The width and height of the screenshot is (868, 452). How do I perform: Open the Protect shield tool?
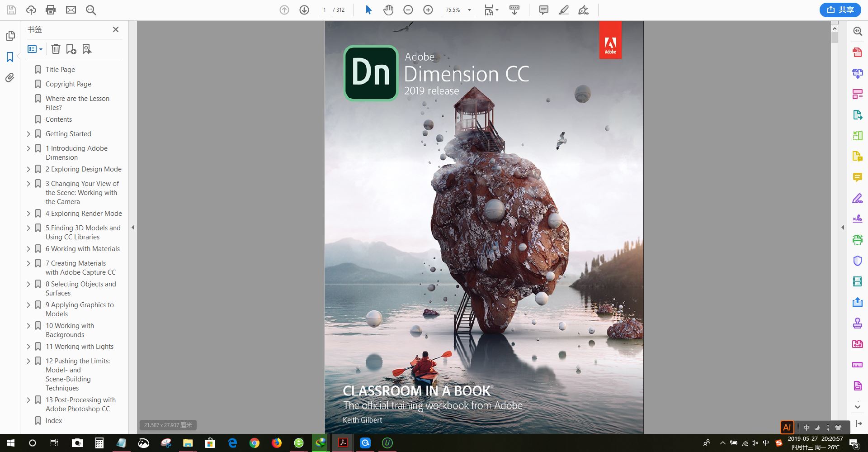857,261
